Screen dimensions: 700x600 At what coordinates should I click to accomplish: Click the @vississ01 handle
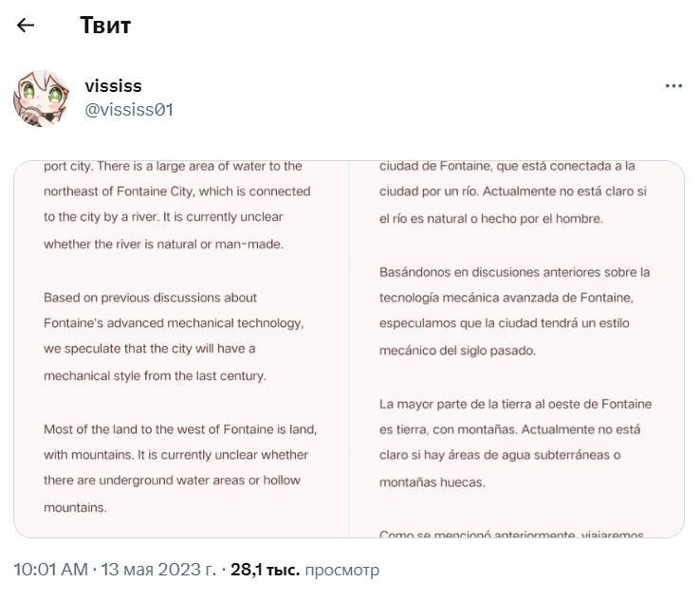(129, 110)
